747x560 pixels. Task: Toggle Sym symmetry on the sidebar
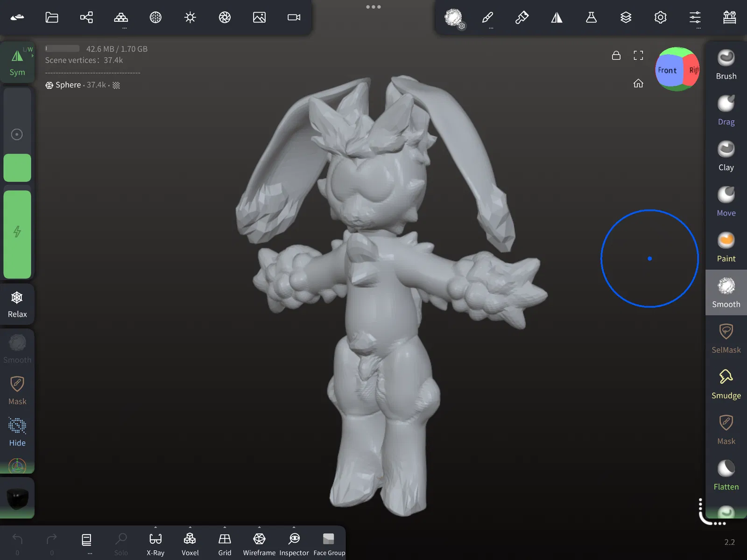[17, 63]
